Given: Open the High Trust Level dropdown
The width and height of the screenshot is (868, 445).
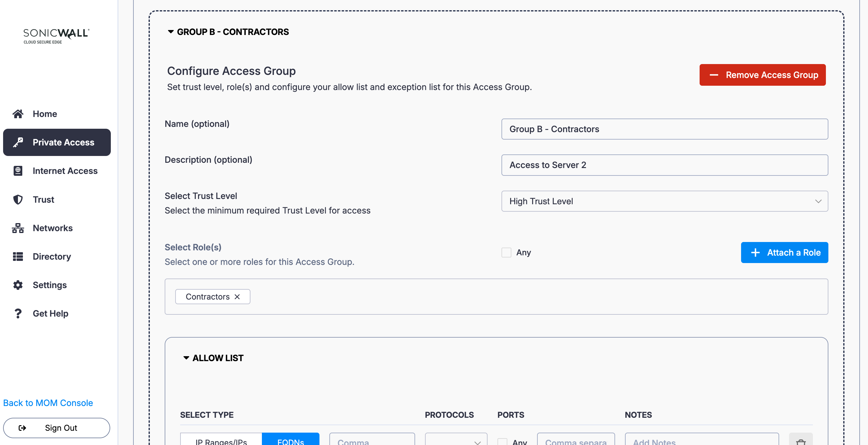Looking at the screenshot, I should [x=664, y=201].
